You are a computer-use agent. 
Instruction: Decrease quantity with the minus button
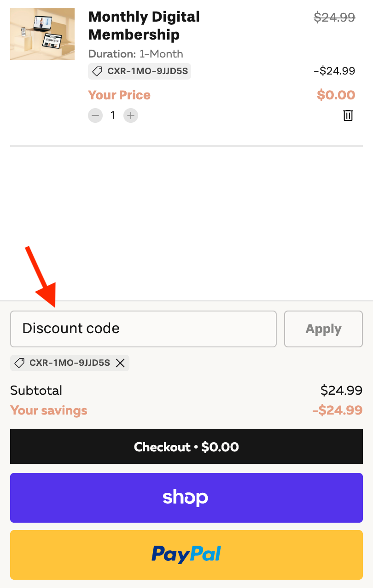(x=96, y=115)
